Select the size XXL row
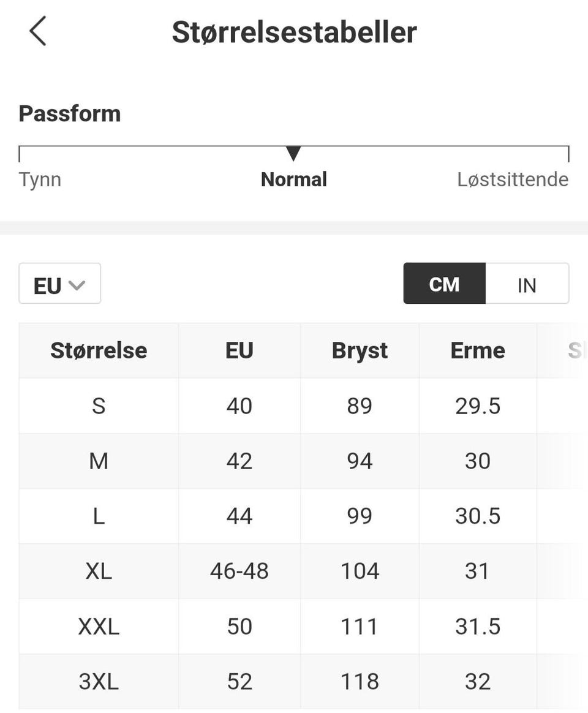588x713 pixels. (99, 626)
